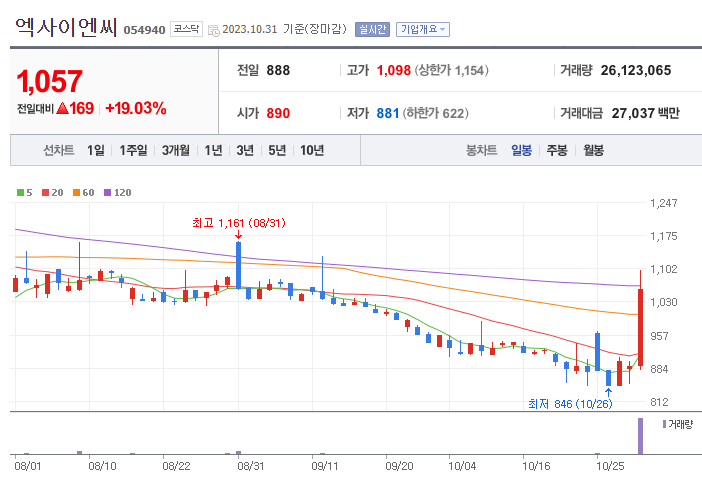Click the 고가 value 1,098

pos(394,70)
